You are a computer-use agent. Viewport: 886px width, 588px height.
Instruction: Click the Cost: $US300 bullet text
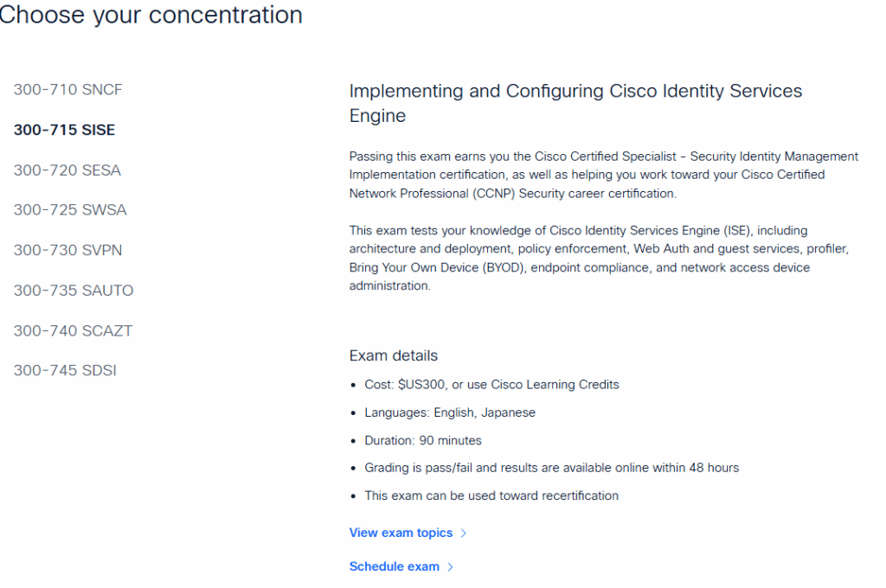[x=491, y=385]
